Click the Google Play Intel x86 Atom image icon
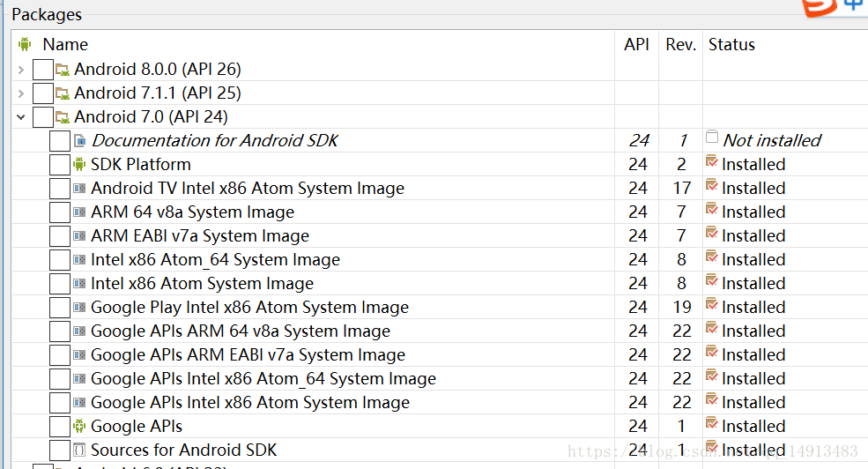 (x=79, y=308)
